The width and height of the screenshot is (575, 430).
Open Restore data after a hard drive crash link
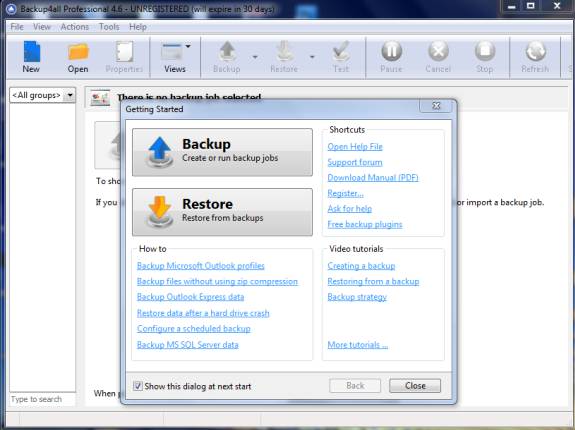(x=203, y=313)
